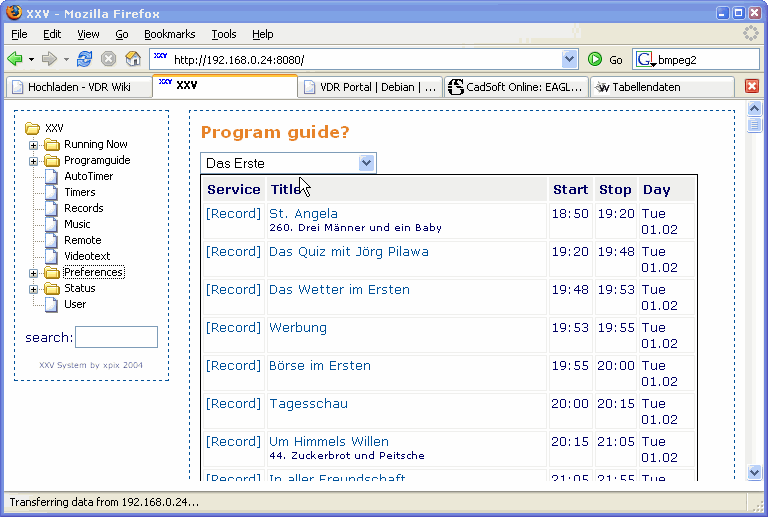Click the sidebar search input field
Screen dimensions: 768x517
(116, 337)
